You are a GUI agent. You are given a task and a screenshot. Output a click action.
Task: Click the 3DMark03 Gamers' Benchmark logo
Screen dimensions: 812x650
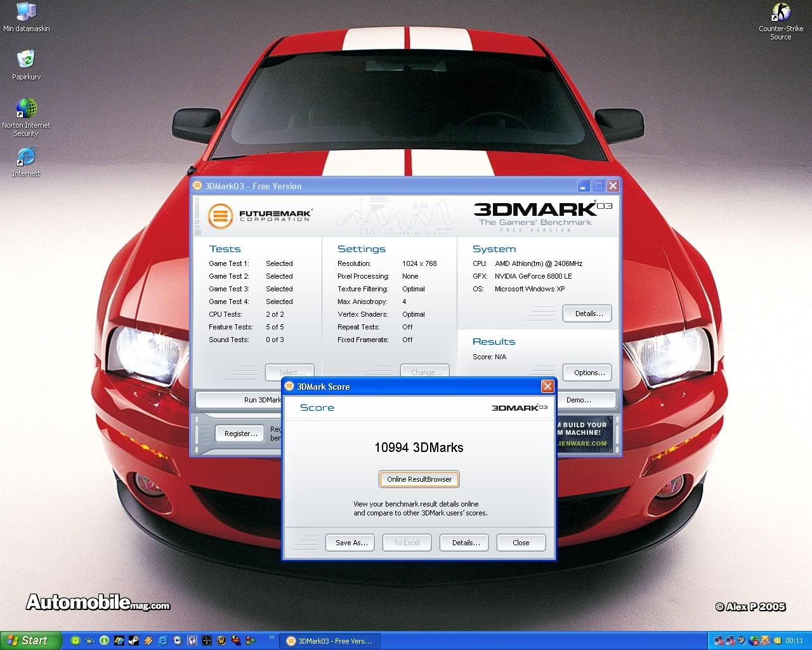542,216
